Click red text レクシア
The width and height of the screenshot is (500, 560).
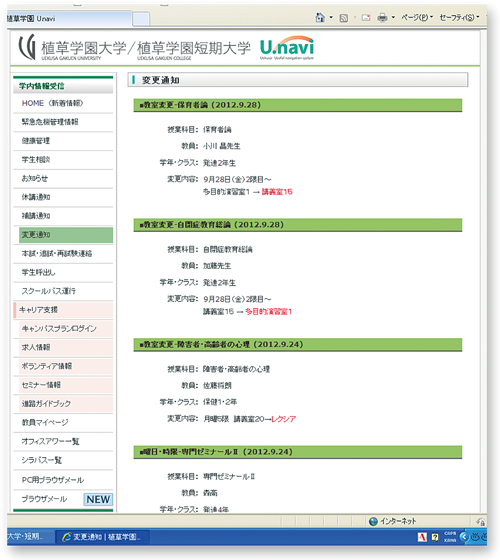(x=284, y=419)
